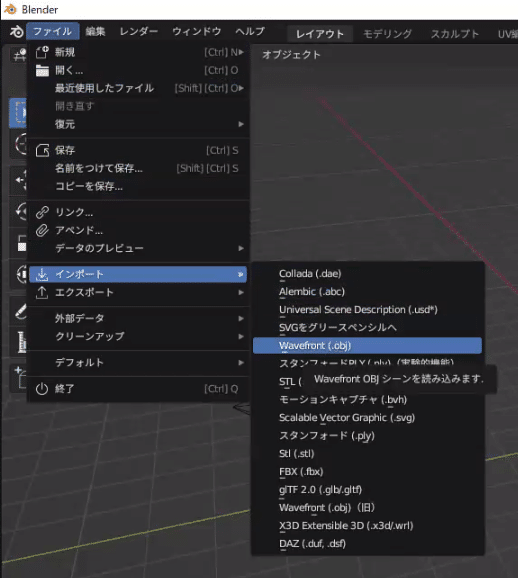Expand the 復元 recover submenu
Viewport: 518px width, 578px height.
(x=138, y=124)
